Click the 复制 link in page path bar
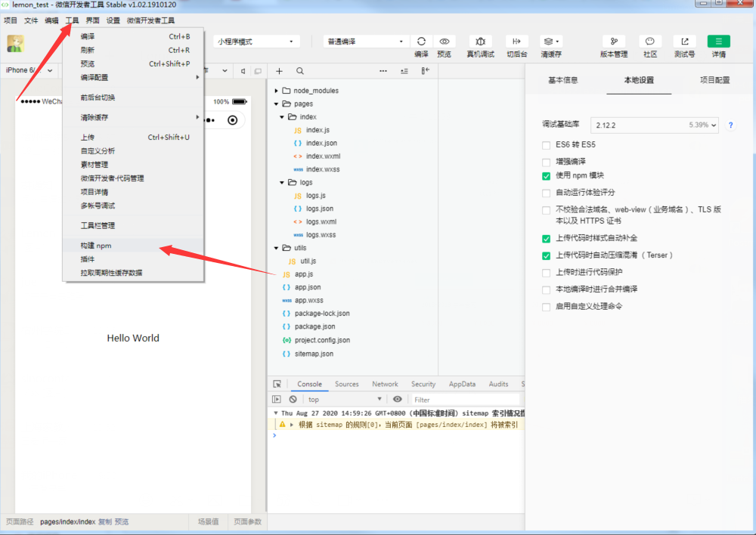 pos(104,521)
